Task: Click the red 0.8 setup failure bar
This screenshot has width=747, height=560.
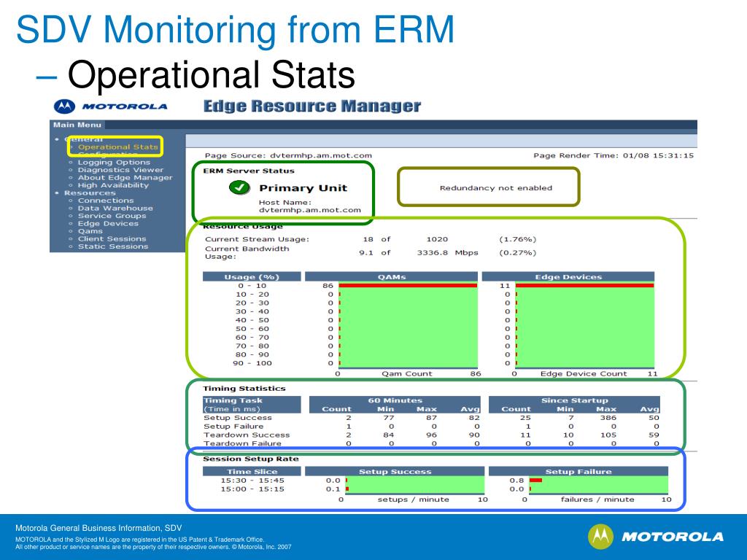Action: [536, 480]
